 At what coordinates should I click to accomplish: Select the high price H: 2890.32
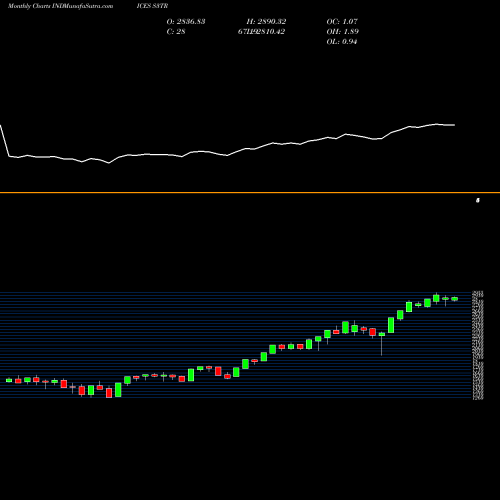click(266, 21)
